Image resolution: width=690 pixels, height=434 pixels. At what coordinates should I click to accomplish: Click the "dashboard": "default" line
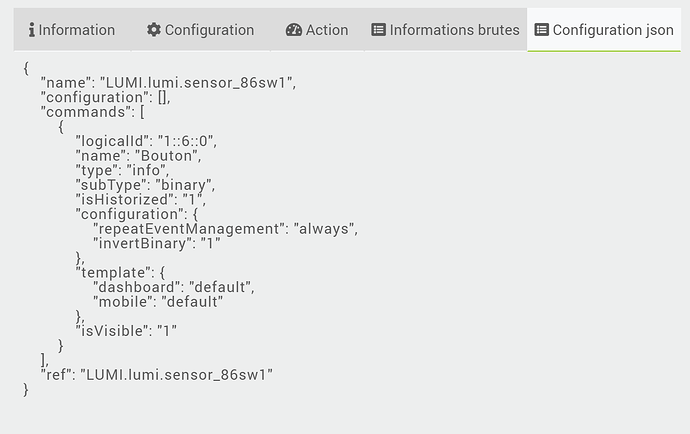click(173, 287)
